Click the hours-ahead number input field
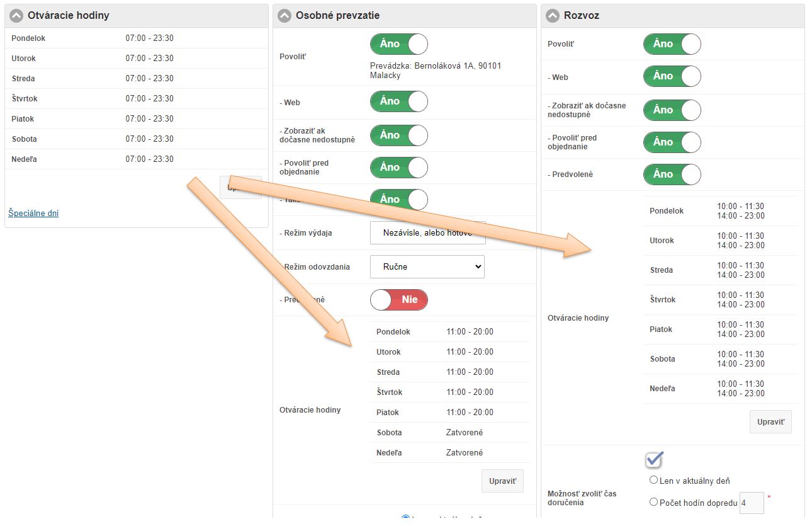 [x=751, y=503]
